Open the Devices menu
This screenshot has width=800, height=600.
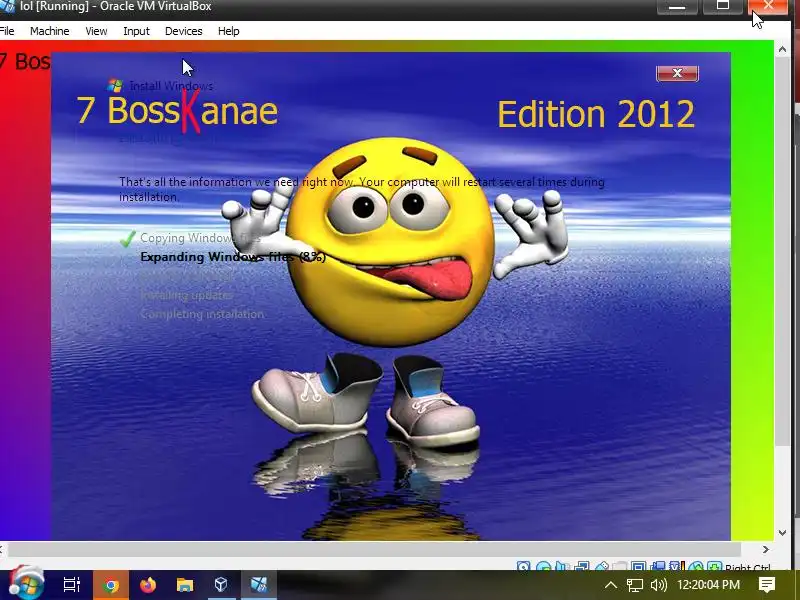(x=183, y=31)
